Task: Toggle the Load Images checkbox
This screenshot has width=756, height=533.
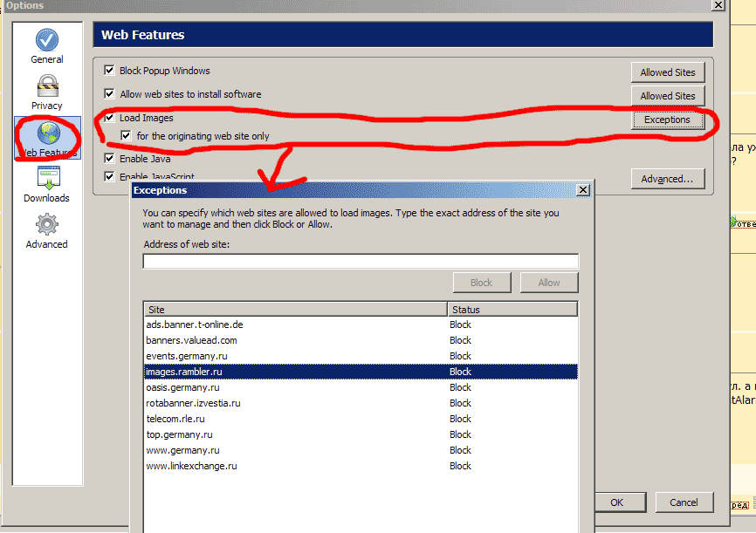Action: click(x=109, y=118)
